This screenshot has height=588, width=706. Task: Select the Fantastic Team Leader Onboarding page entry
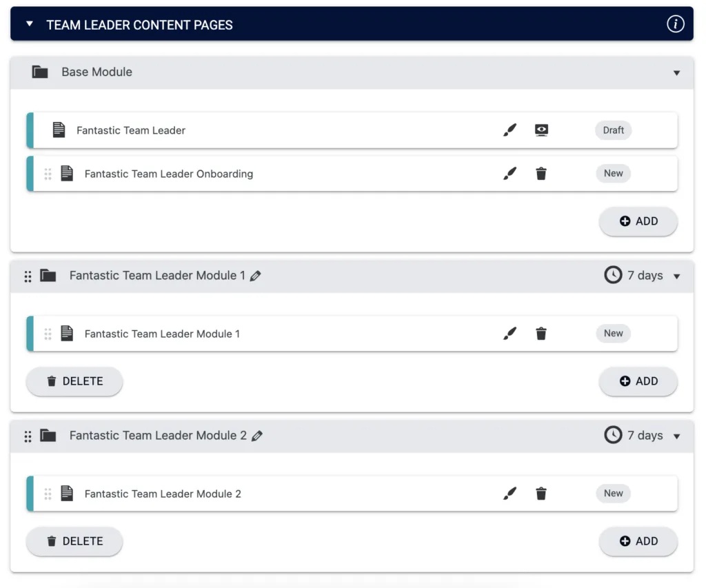point(168,173)
